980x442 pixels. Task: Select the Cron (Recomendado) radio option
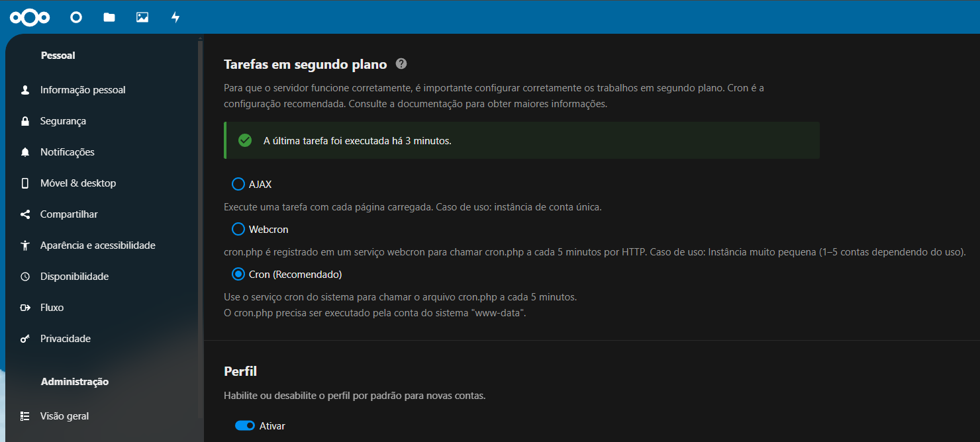(x=238, y=274)
